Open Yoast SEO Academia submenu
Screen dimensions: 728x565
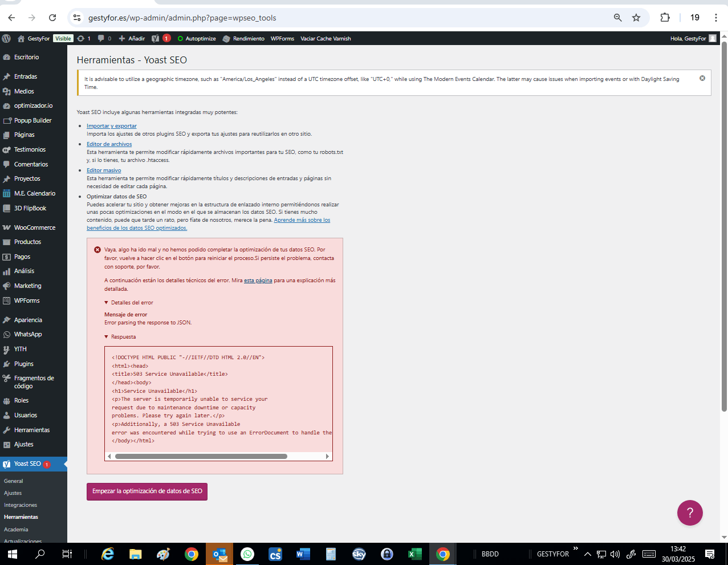click(x=16, y=530)
